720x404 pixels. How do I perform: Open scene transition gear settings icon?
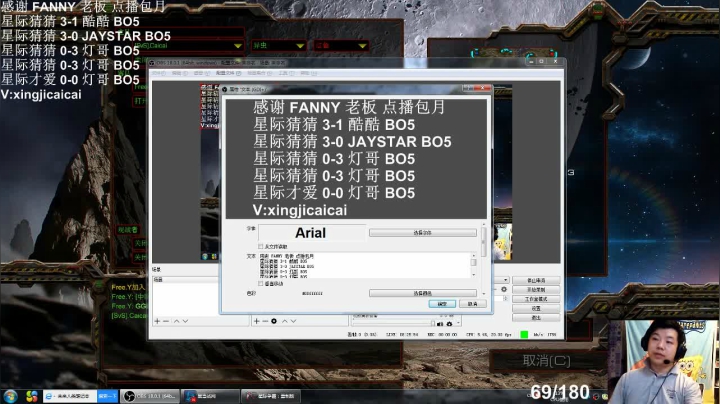(504, 289)
